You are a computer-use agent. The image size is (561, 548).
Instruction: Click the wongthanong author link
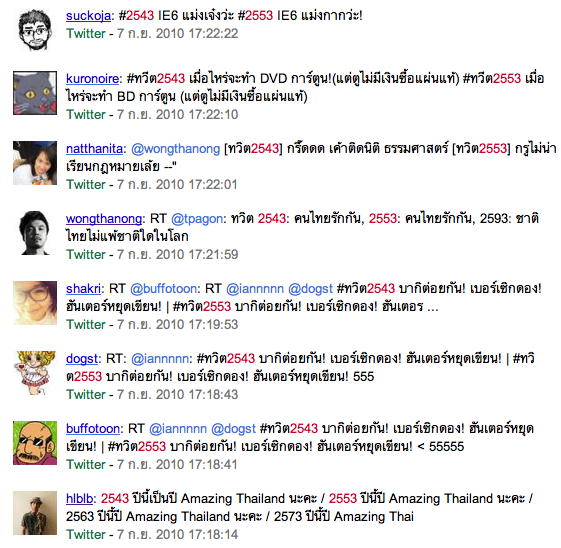tap(104, 219)
